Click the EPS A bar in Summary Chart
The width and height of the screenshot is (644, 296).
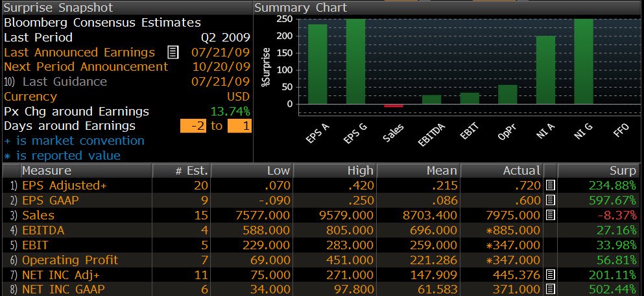pos(318,64)
